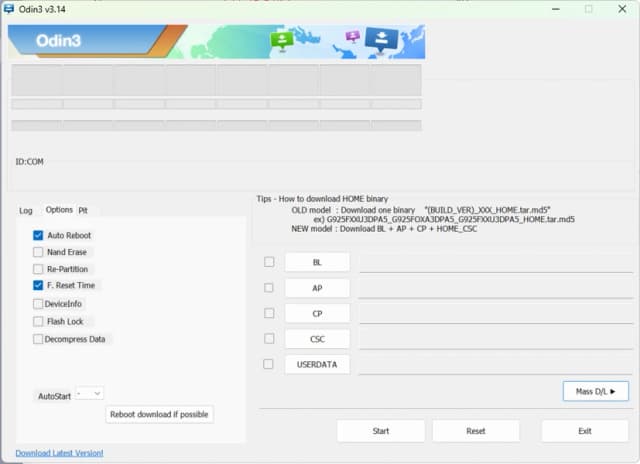Check Decompress Data option
The width and height of the screenshot is (640, 464).
tap(38, 339)
